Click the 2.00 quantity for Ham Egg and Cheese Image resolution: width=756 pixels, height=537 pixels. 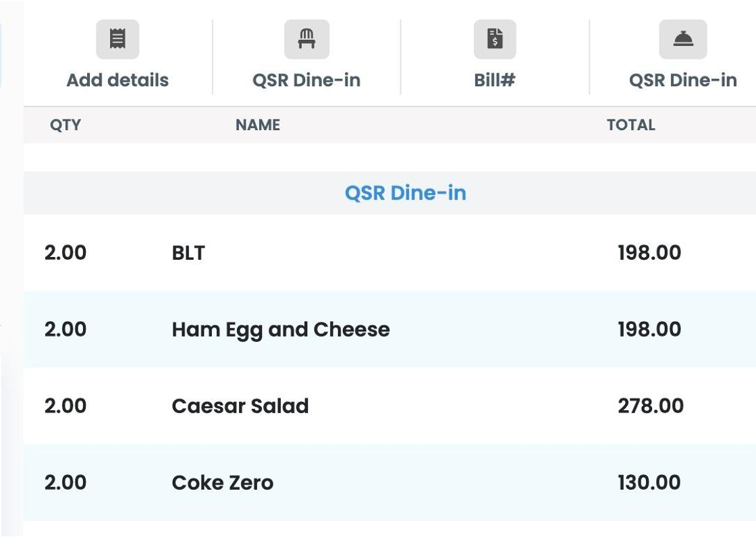(65, 330)
